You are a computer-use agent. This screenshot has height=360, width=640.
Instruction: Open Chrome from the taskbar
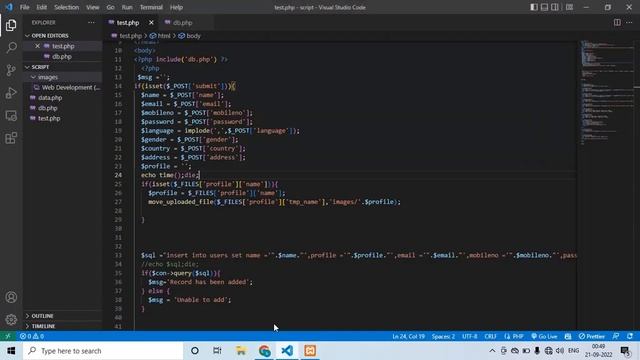pos(264,351)
